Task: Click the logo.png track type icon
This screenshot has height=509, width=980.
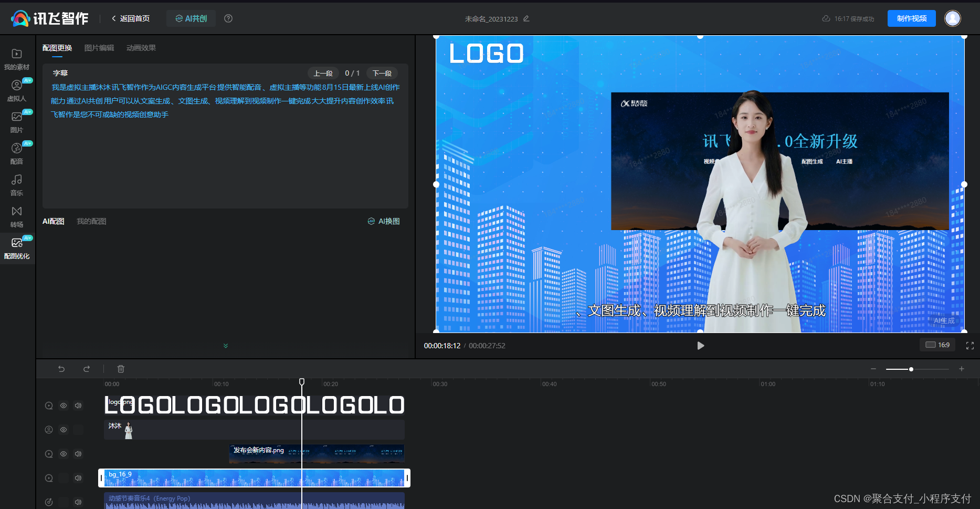Action: tap(49, 406)
